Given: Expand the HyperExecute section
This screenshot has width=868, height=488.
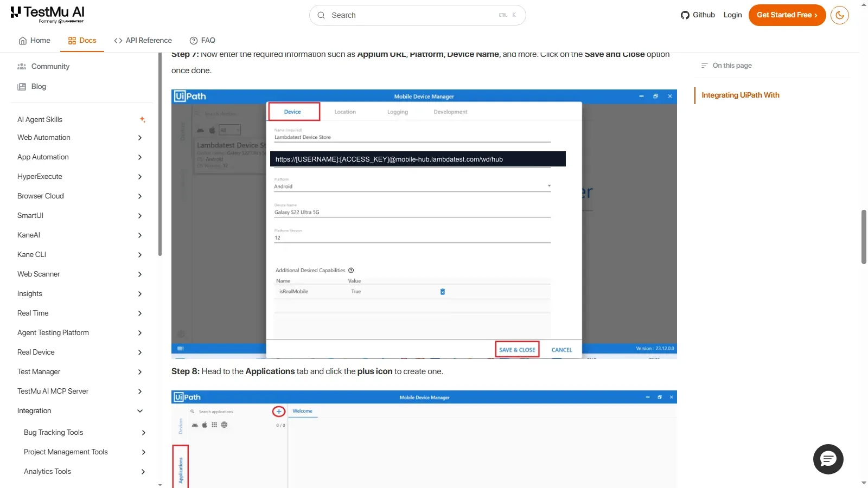Looking at the screenshot, I should click(x=81, y=177).
